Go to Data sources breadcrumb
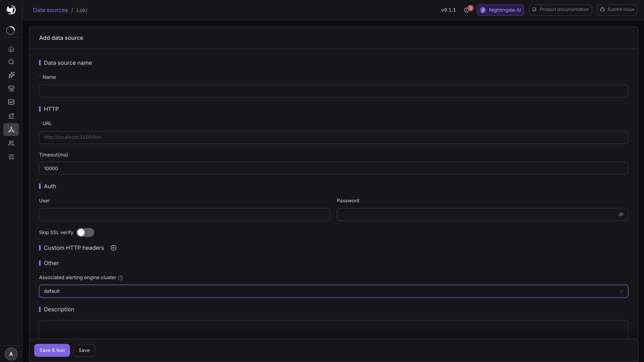 51,10
